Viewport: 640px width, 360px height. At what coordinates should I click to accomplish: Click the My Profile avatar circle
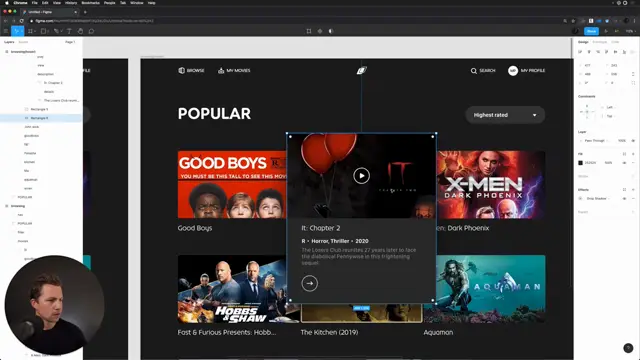tap(513, 71)
